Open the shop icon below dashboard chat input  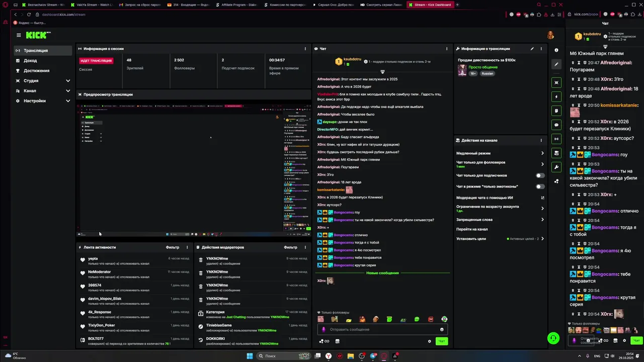tap(337, 341)
